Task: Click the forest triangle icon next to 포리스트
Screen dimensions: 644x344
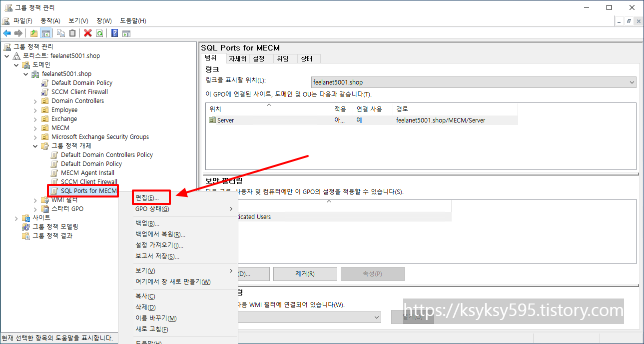Action: pos(16,55)
